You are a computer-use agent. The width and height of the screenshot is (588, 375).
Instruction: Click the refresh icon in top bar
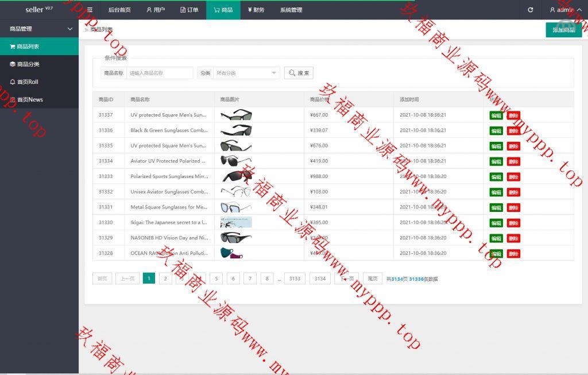pos(530,10)
